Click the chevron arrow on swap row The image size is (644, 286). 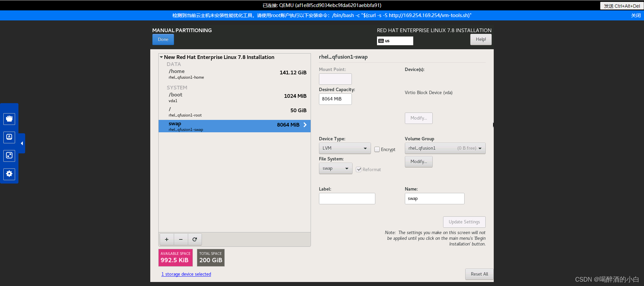(305, 125)
